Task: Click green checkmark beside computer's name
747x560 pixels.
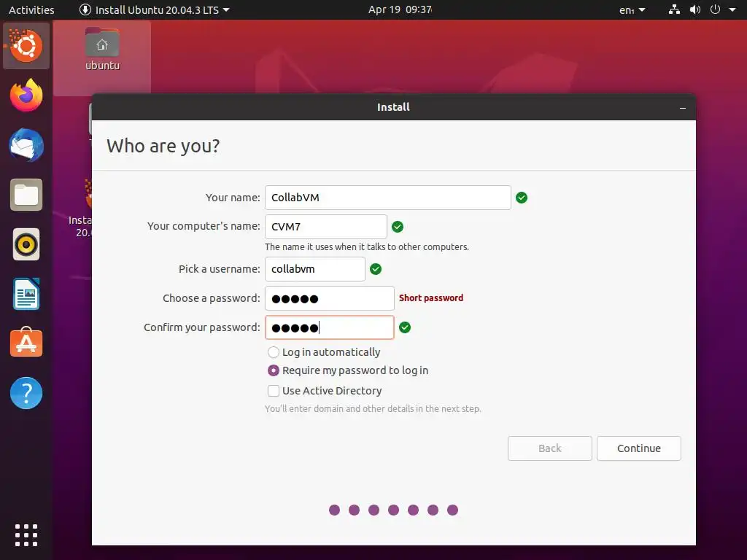Action: coord(398,227)
